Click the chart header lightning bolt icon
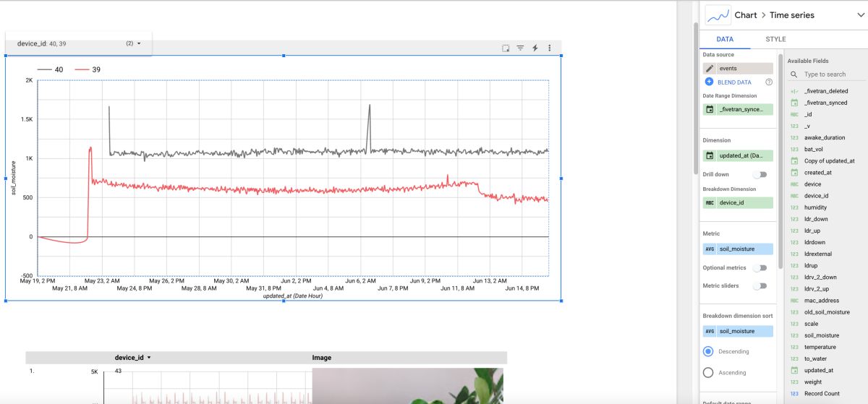 (535, 48)
